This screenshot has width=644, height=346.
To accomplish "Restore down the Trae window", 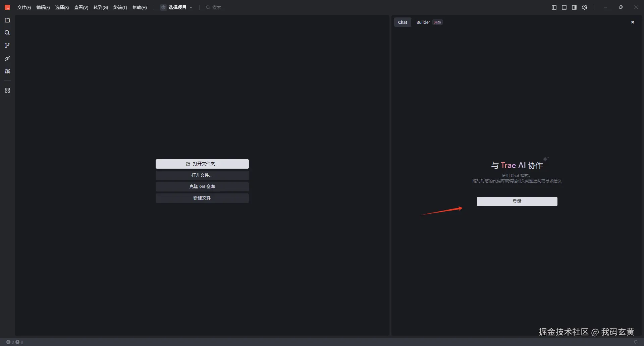I will [x=621, y=7].
